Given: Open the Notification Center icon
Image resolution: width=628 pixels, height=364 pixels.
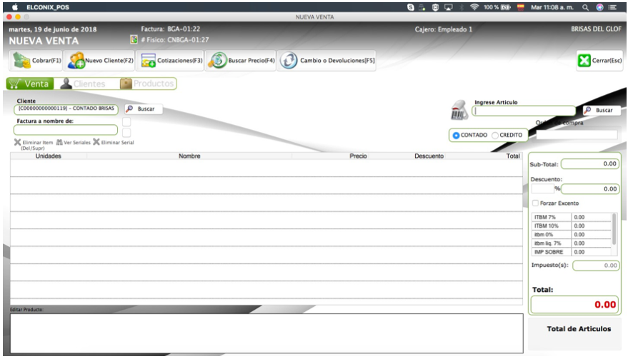Looking at the screenshot, I should tap(612, 7).
